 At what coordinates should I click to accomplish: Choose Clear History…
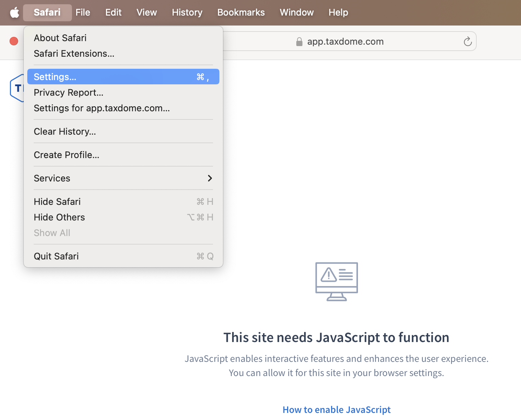65,131
